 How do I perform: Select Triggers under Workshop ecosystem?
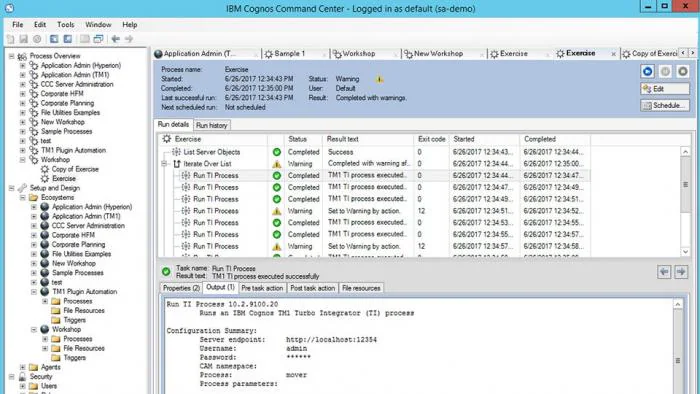(75, 358)
